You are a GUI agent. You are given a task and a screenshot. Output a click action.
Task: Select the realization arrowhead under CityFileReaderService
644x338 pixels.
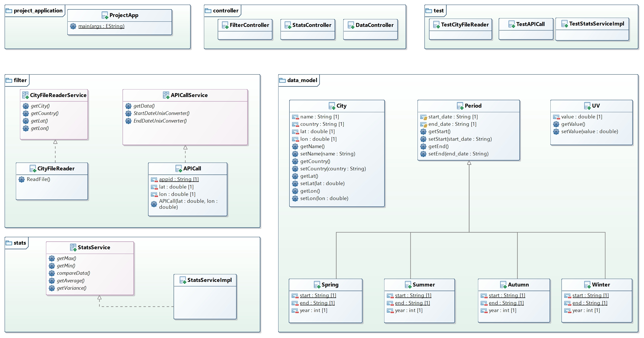click(55, 142)
